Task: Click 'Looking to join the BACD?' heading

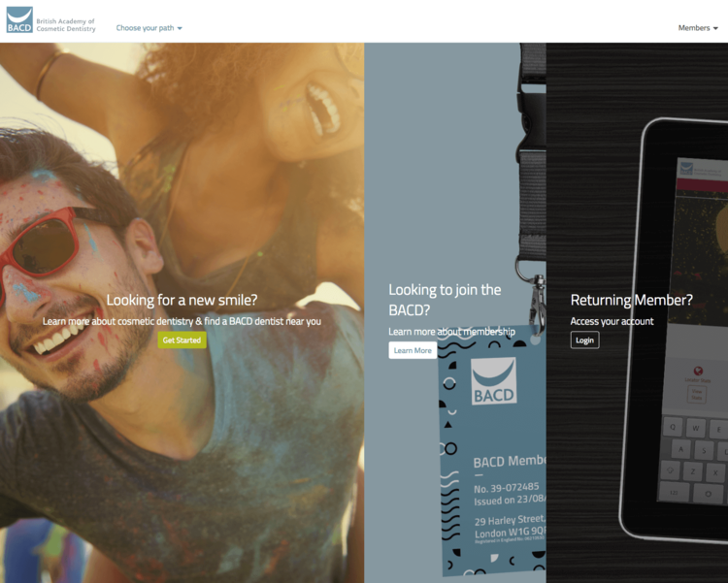Action: [445, 300]
